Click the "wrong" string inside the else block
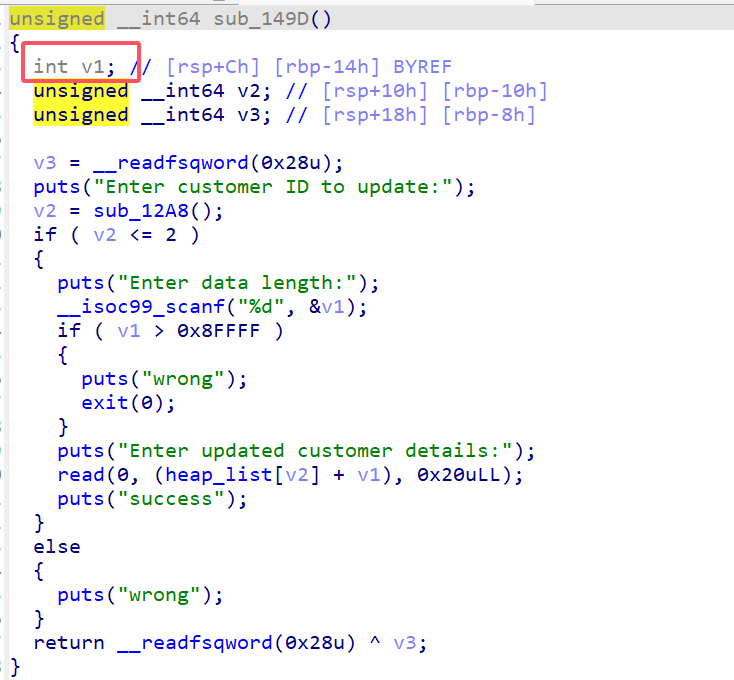734x680 pixels. [x=159, y=595]
